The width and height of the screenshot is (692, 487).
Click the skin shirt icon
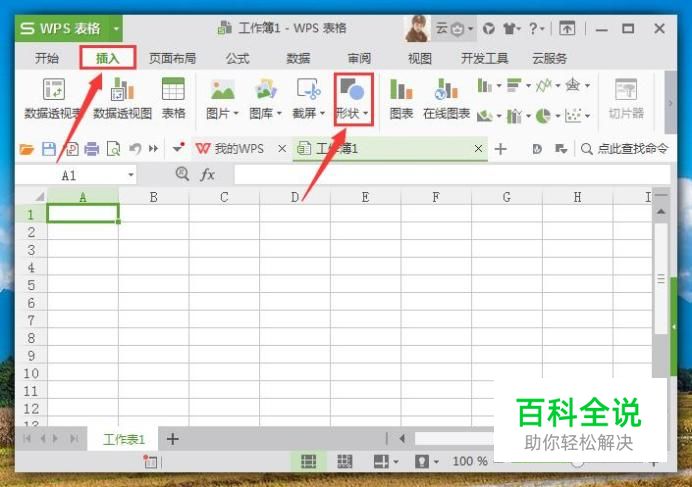pyautogui.click(x=511, y=29)
